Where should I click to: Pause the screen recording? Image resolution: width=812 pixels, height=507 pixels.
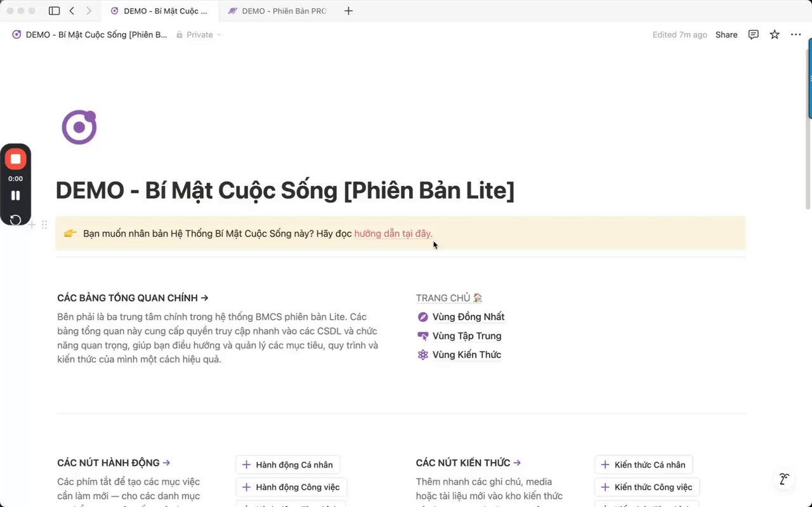tap(16, 195)
